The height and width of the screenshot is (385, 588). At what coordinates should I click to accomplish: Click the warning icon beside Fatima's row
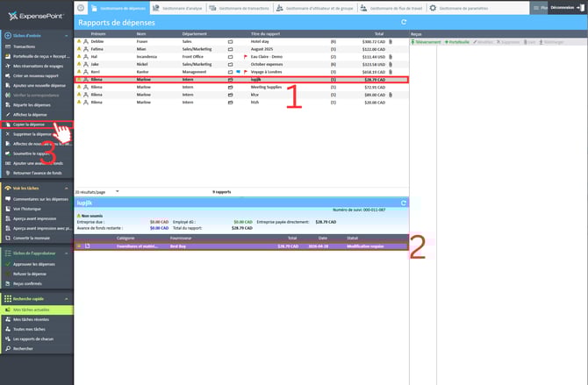click(x=78, y=48)
